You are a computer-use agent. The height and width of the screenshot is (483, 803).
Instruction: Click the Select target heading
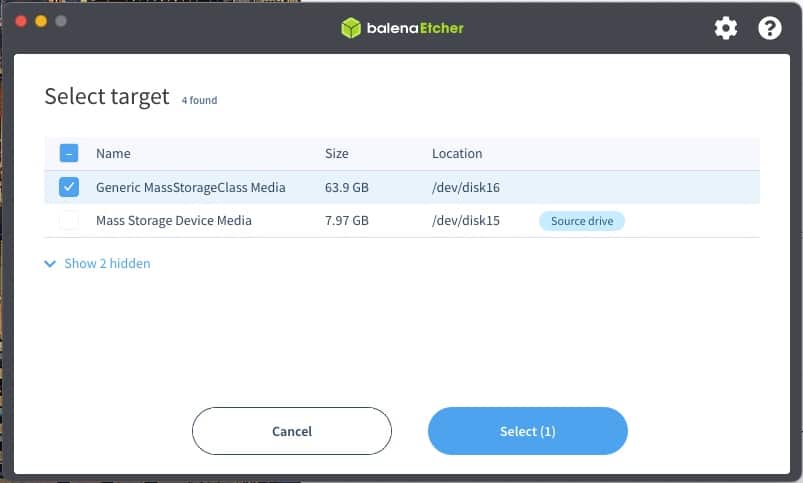pyautogui.click(x=107, y=97)
